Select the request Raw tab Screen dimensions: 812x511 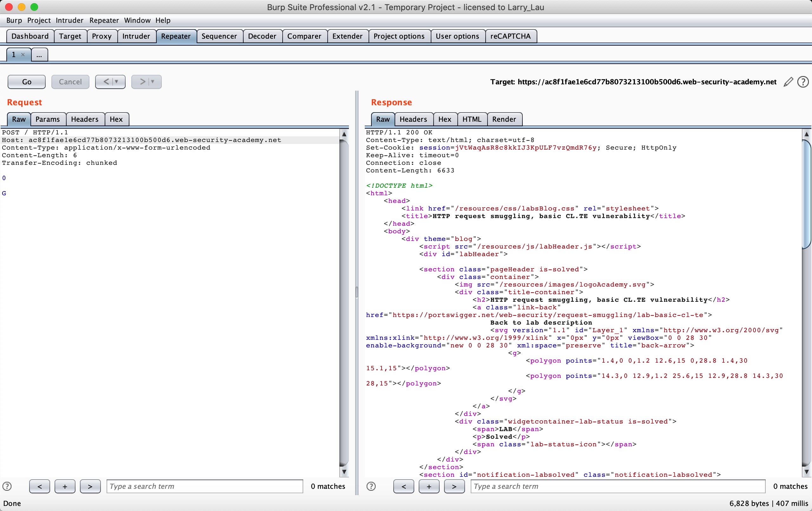tap(19, 119)
